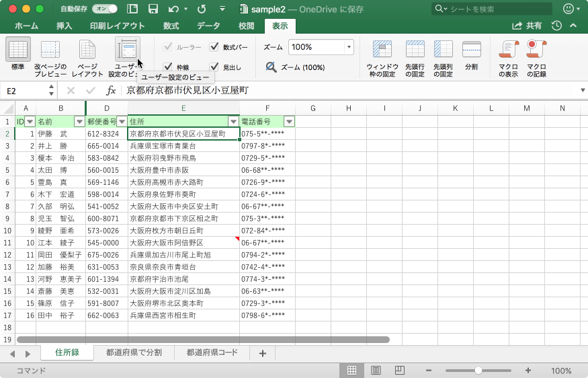Screen dimensions: 588x378
Task: Click the Undo arrow icon
Action: pos(173,9)
